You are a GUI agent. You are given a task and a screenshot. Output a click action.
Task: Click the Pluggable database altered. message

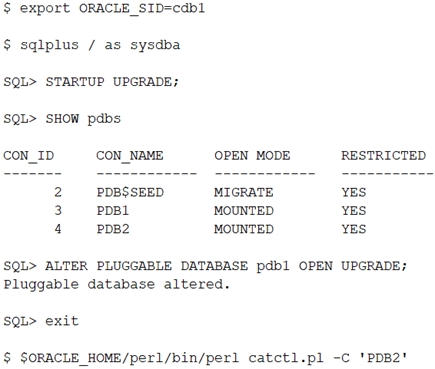tap(117, 284)
